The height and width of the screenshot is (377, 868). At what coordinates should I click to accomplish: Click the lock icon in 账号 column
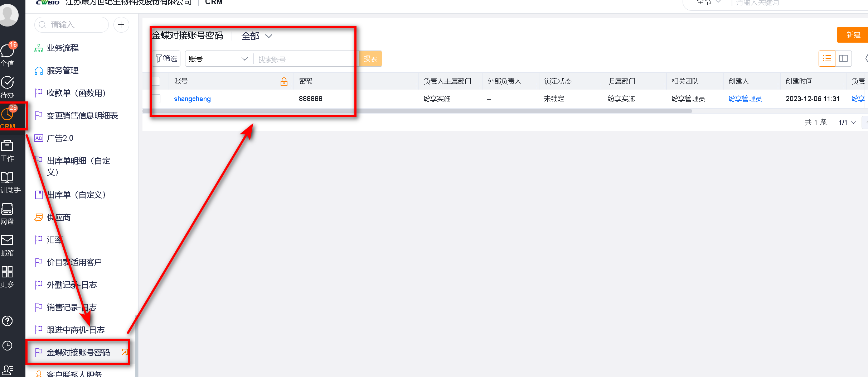click(x=284, y=81)
